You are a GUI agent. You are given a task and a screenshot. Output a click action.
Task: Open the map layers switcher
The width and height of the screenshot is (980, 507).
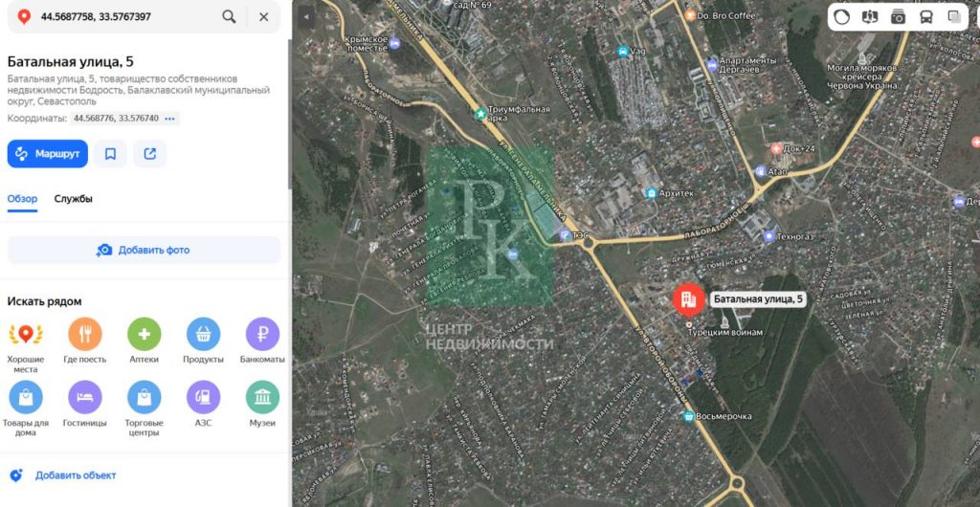[x=954, y=17]
